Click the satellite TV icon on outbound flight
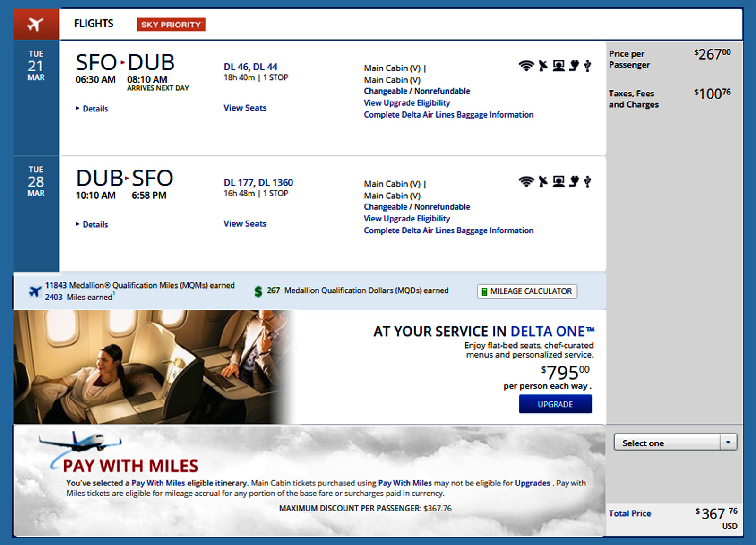Viewport: 756px width, 545px height. 543,66
